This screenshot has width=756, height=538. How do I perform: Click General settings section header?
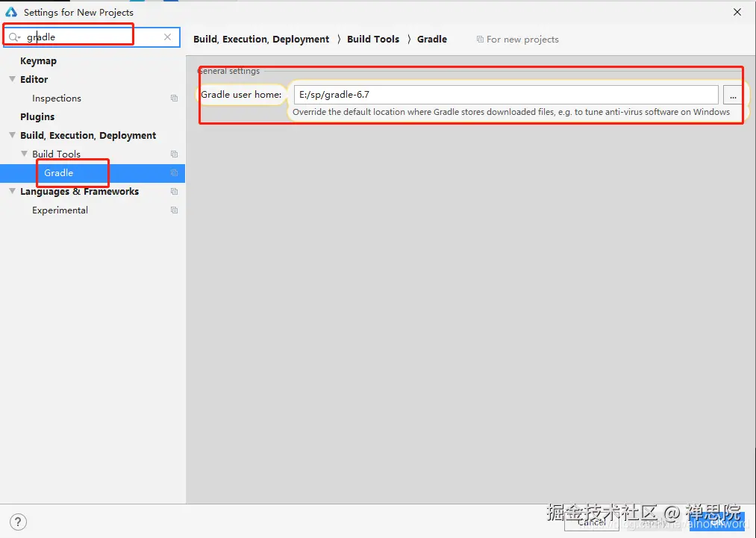pyautogui.click(x=228, y=71)
